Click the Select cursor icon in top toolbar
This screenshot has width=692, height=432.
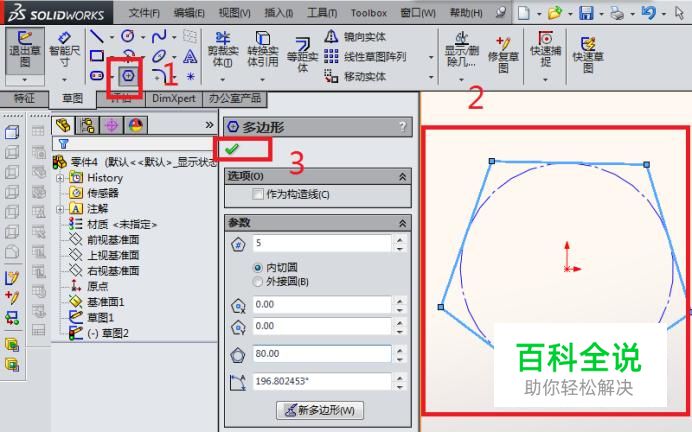[680, 13]
